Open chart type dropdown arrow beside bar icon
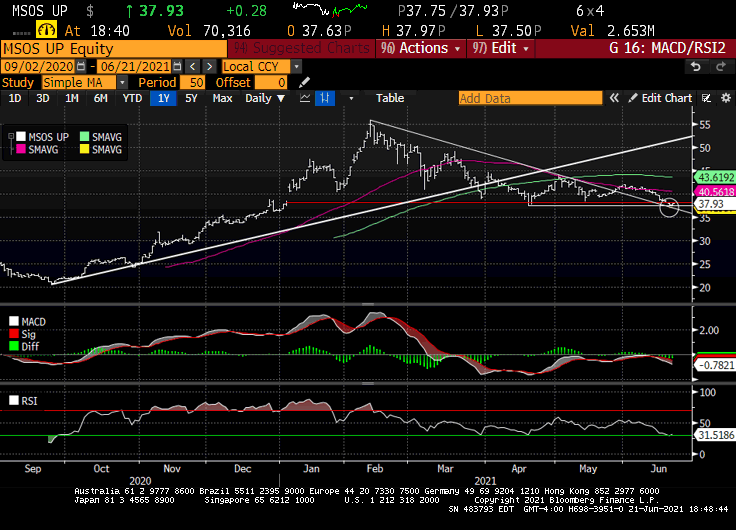This screenshot has width=736, height=530. [351, 99]
